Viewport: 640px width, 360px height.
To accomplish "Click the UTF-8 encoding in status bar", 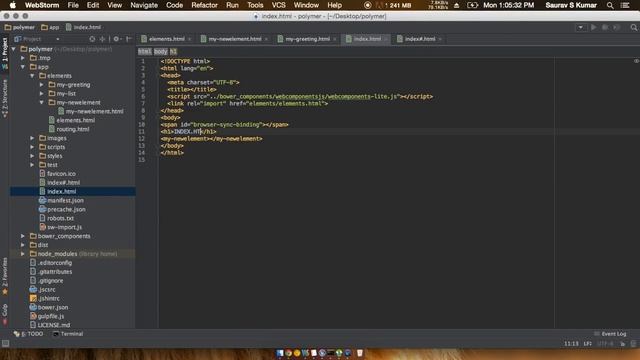I will pyautogui.click(x=605, y=344).
